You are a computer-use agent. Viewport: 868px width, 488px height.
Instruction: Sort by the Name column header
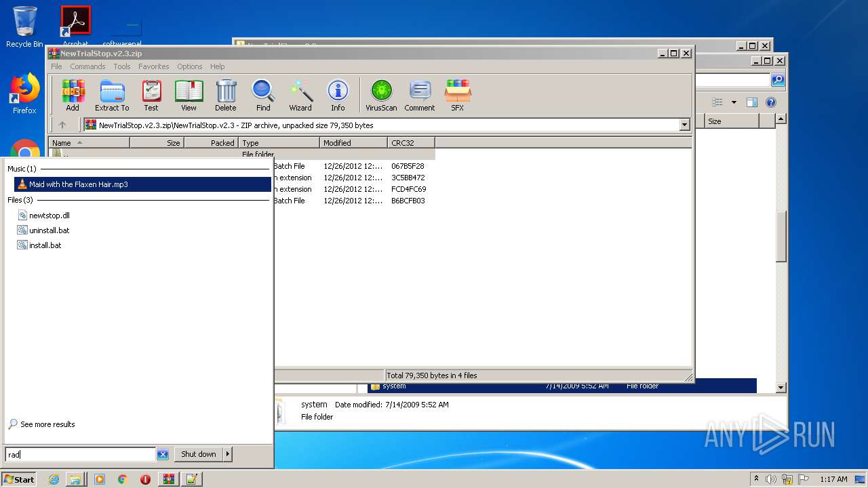tap(89, 143)
